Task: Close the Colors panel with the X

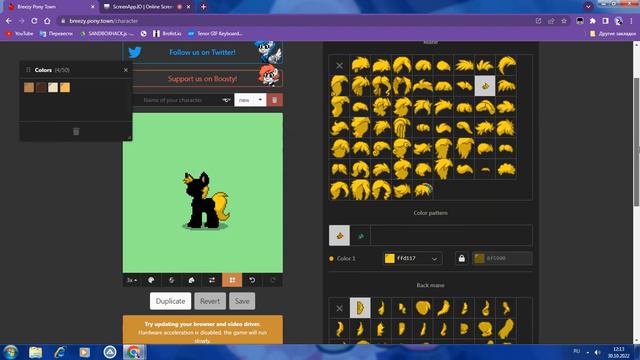Action: 126,70
